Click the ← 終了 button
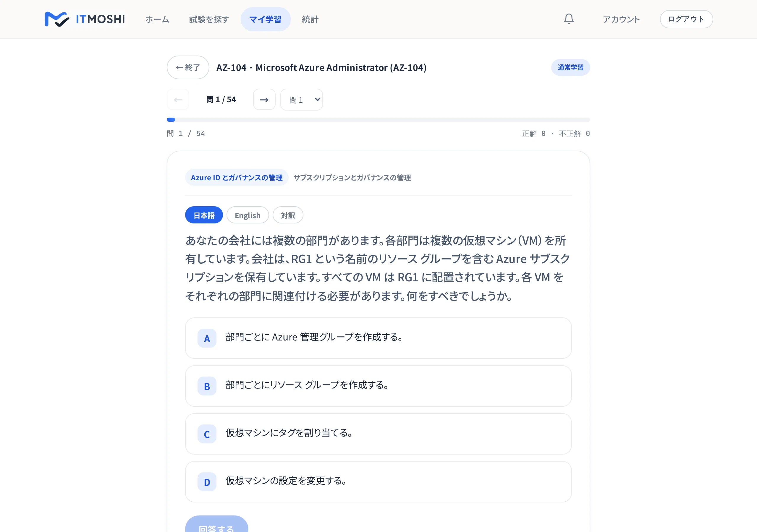This screenshot has height=532, width=757. (188, 67)
